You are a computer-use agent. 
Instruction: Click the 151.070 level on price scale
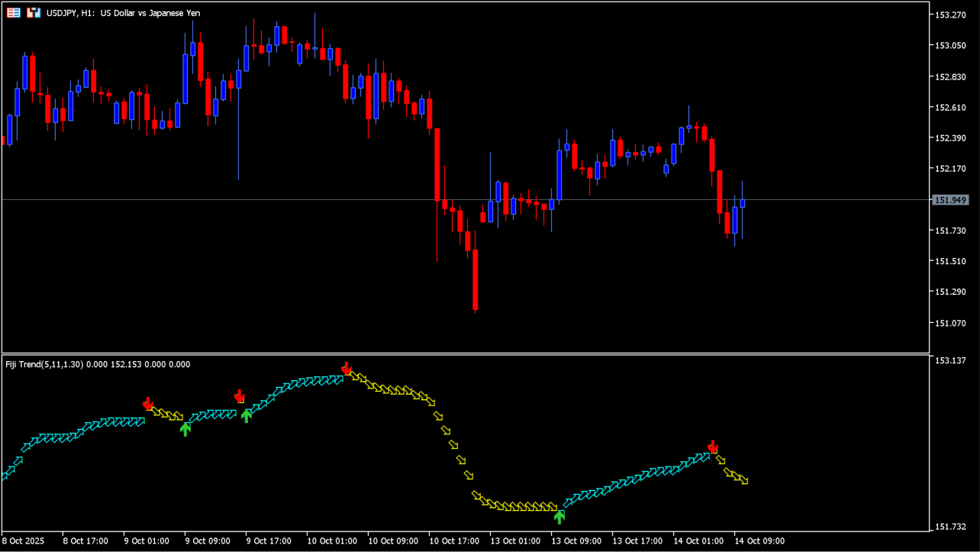(x=951, y=322)
